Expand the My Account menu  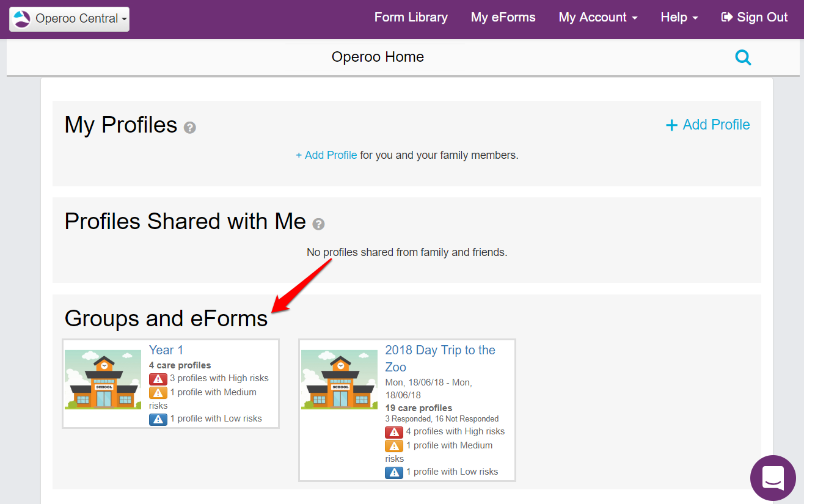click(x=598, y=18)
